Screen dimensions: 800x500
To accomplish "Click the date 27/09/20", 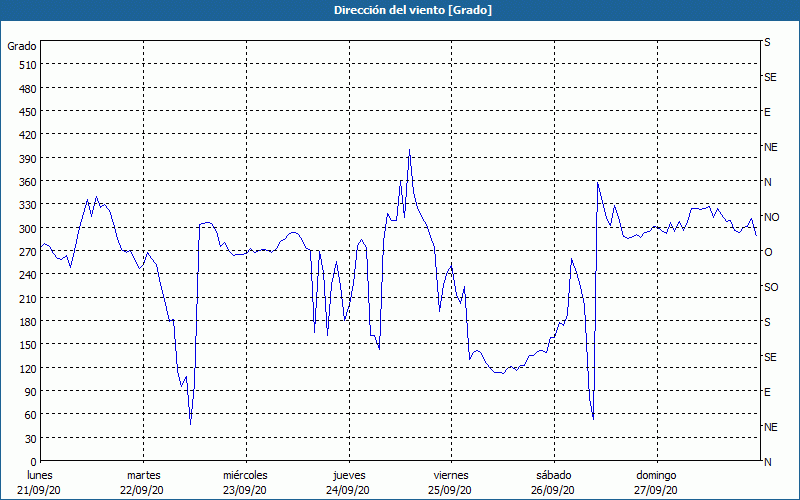I will coord(656,490).
